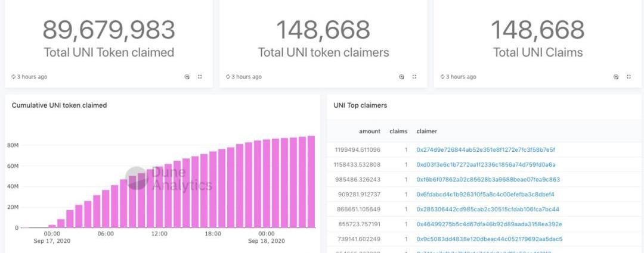Click claimer link starting with 0x9c5083dd48

pos(489,239)
